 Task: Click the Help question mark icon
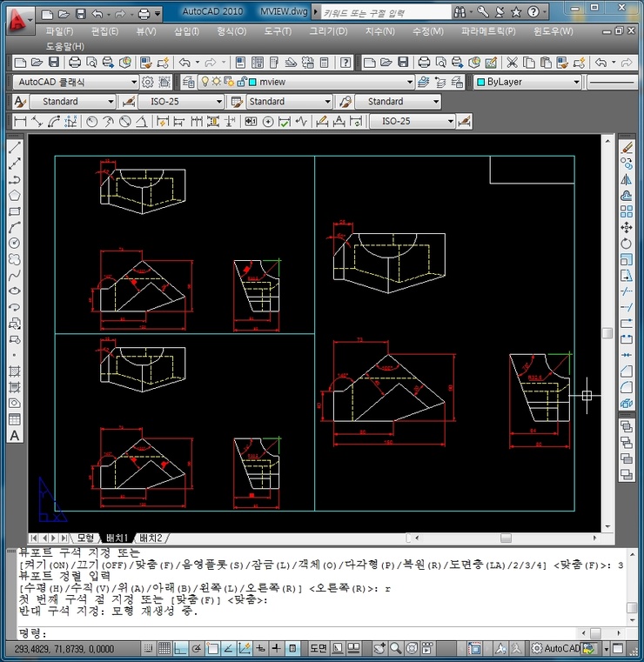(345, 63)
